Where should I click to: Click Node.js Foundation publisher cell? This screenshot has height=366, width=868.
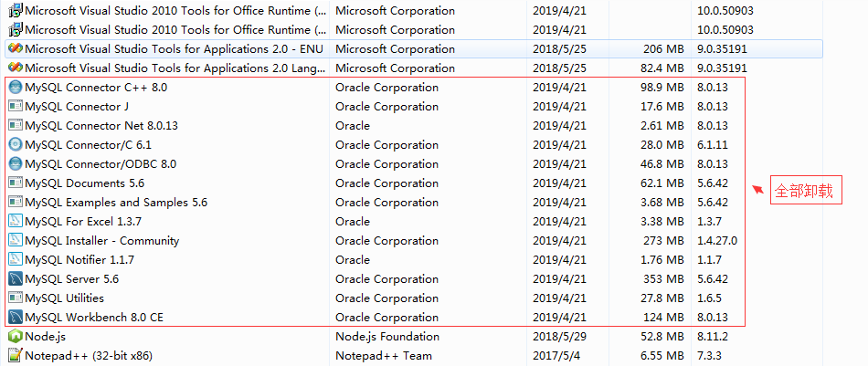387,336
